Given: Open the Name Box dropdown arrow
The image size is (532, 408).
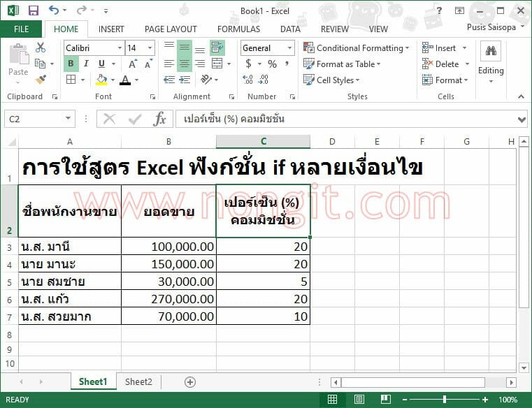Looking at the screenshot, I should click(x=68, y=119).
